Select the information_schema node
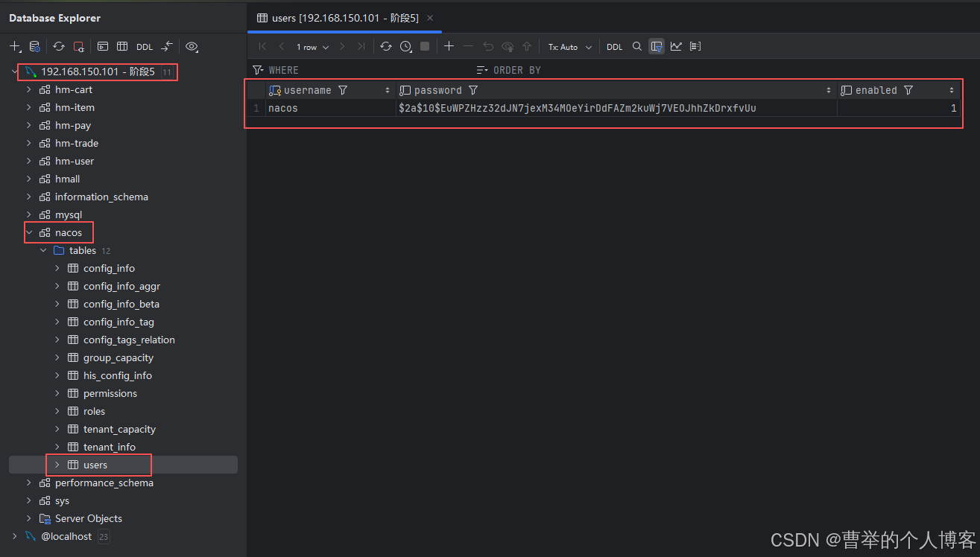The image size is (980, 557). (x=101, y=197)
